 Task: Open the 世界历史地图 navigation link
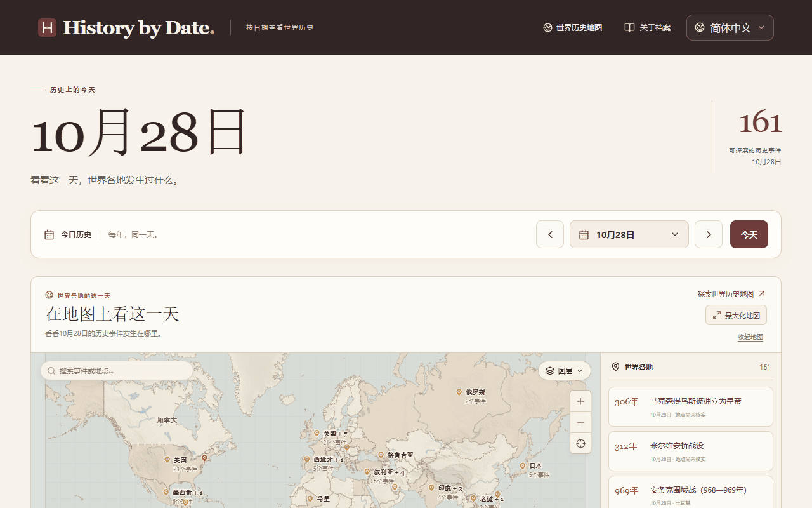pyautogui.click(x=573, y=28)
